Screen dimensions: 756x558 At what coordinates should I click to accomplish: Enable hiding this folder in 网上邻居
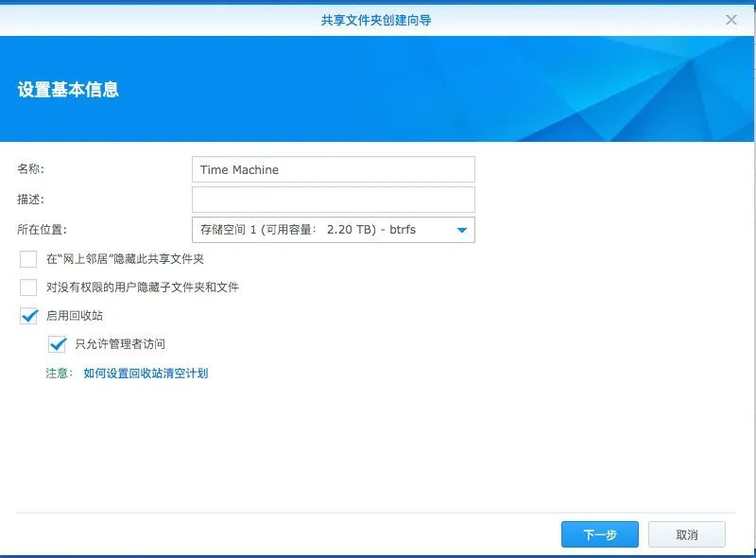pyautogui.click(x=27, y=256)
